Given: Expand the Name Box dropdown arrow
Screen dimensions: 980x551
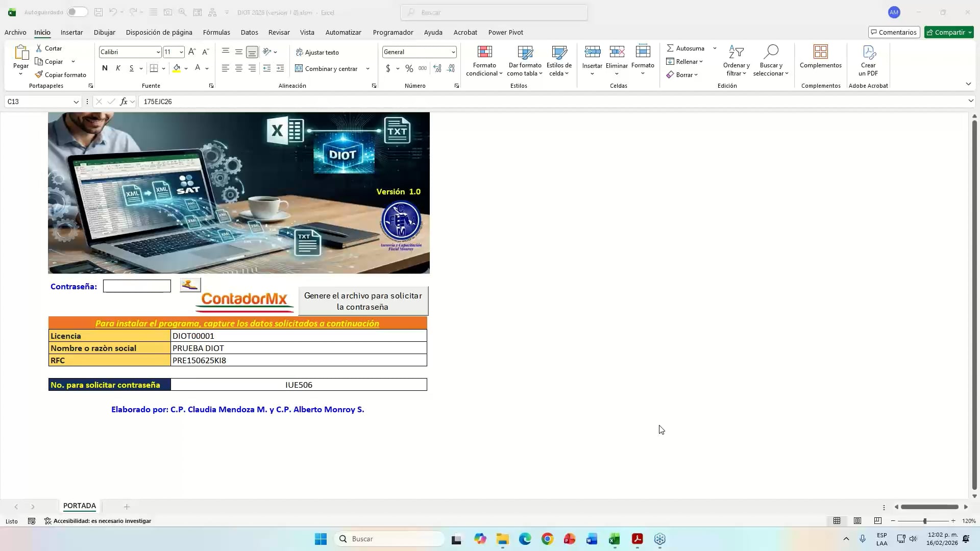Looking at the screenshot, I should point(76,102).
